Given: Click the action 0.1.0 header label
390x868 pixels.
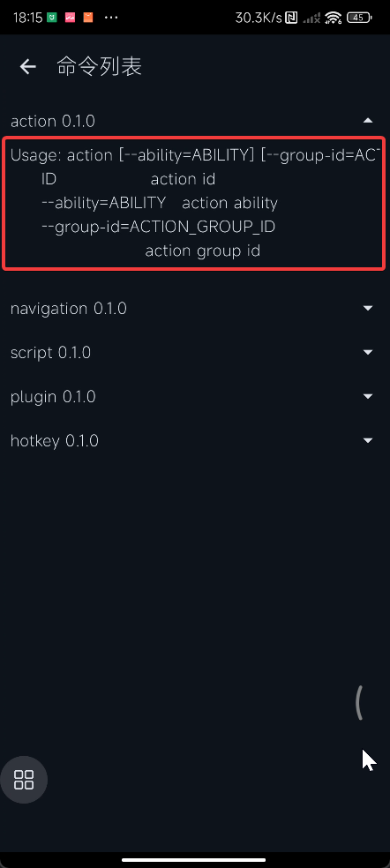Looking at the screenshot, I should click(53, 121).
